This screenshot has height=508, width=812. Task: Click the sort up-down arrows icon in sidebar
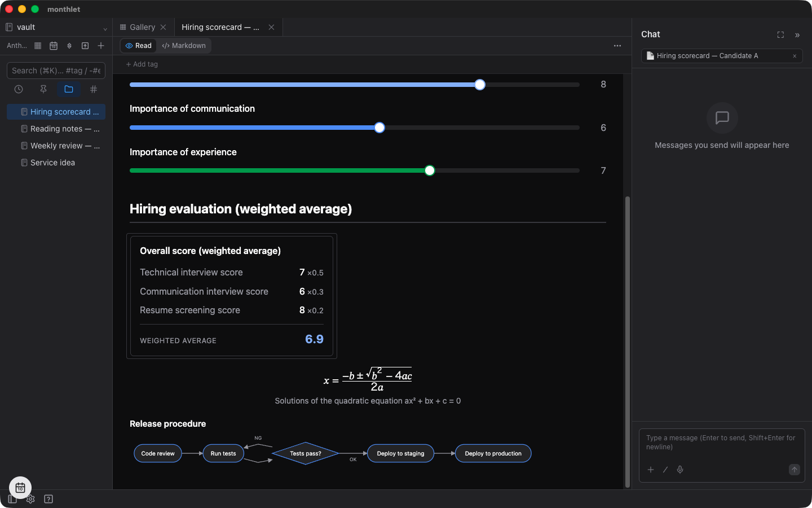[x=69, y=46]
